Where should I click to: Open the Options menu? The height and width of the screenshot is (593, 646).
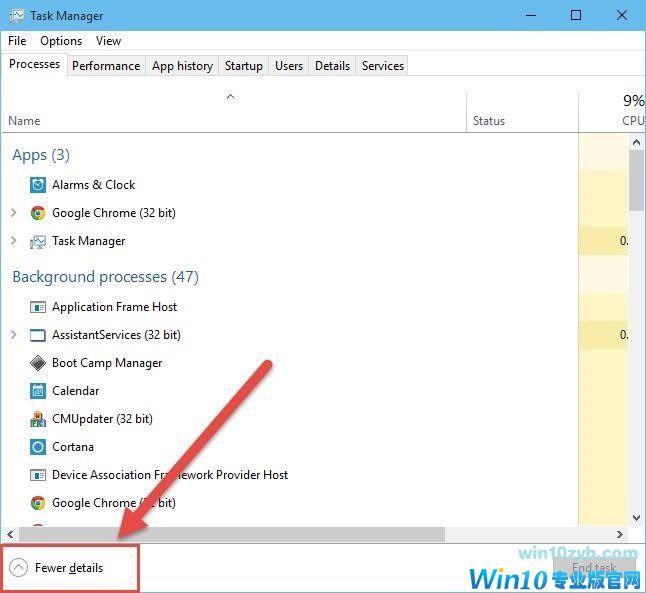(61, 41)
